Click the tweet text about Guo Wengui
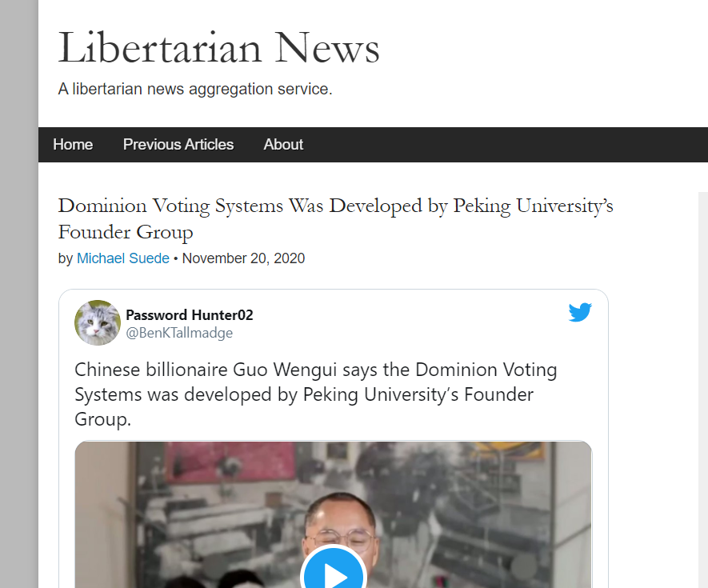708x588 pixels. coord(316,394)
